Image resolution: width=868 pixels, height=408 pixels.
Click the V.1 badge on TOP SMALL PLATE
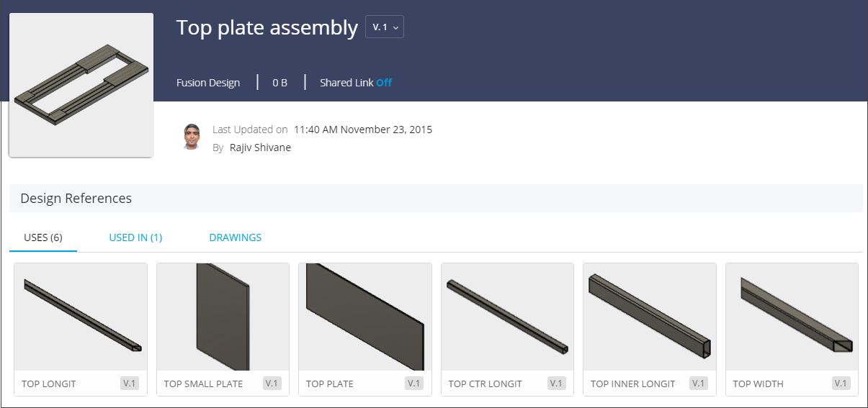point(272,384)
